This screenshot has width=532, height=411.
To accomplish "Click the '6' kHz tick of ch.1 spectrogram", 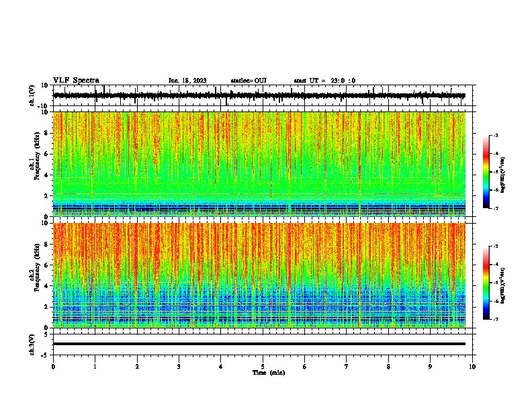I will pos(46,154).
